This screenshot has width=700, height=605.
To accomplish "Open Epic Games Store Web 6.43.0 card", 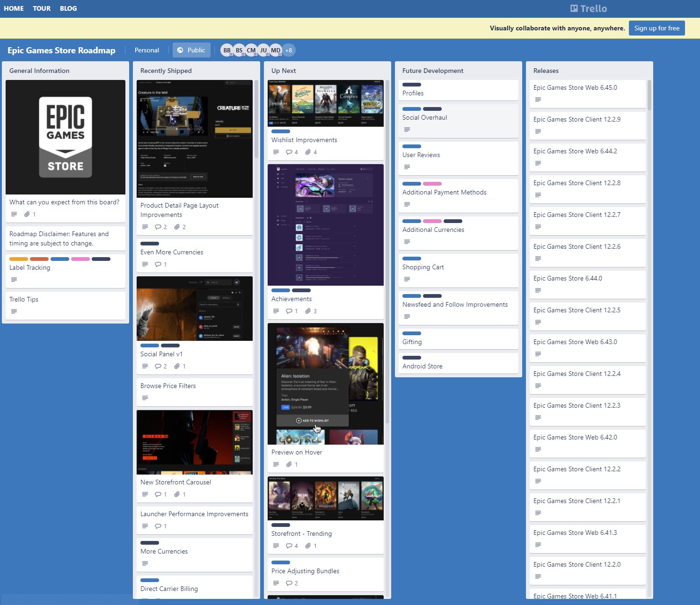I will [x=588, y=348].
